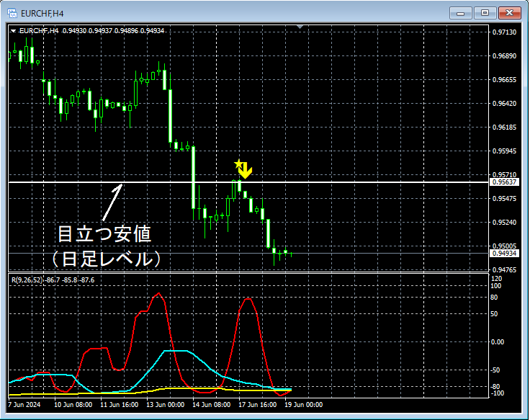Image resolution: width=530 pixels, height=420 pixels.
Task: Click the 0.96890 price scale value
Action: (504, 55)
